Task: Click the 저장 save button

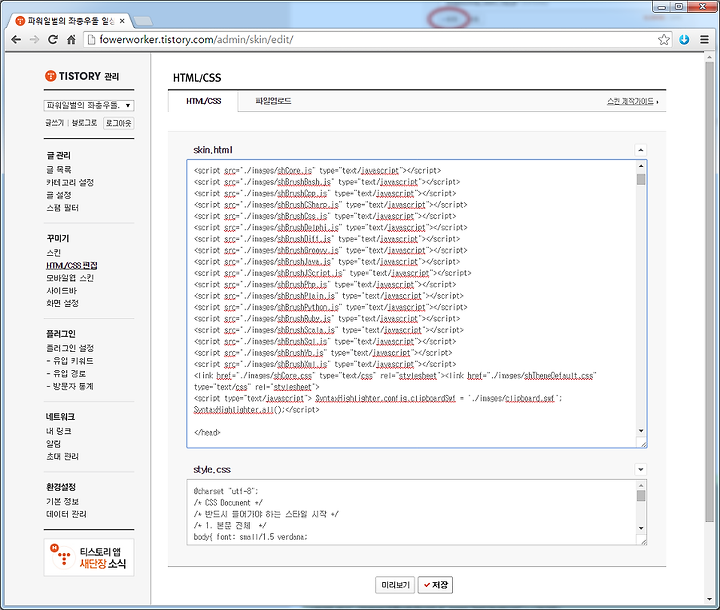Action: pyautogui.click(x=435, y=585)
